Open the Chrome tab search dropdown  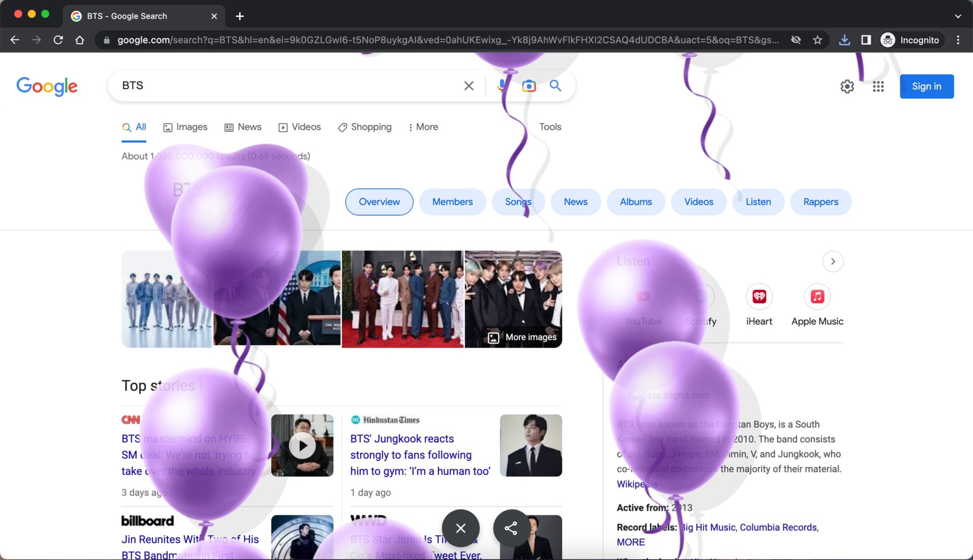(958, 16)
